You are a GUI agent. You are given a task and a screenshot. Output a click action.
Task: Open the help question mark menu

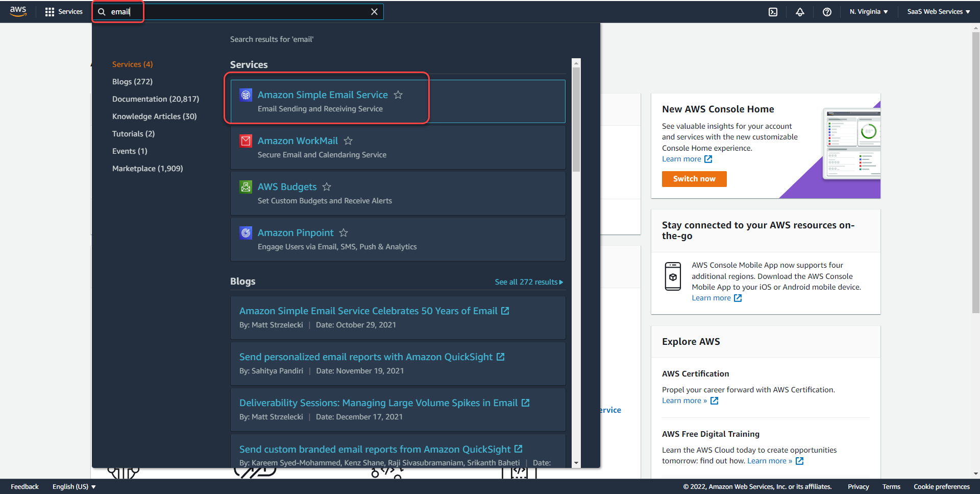(x=827, y=12)
